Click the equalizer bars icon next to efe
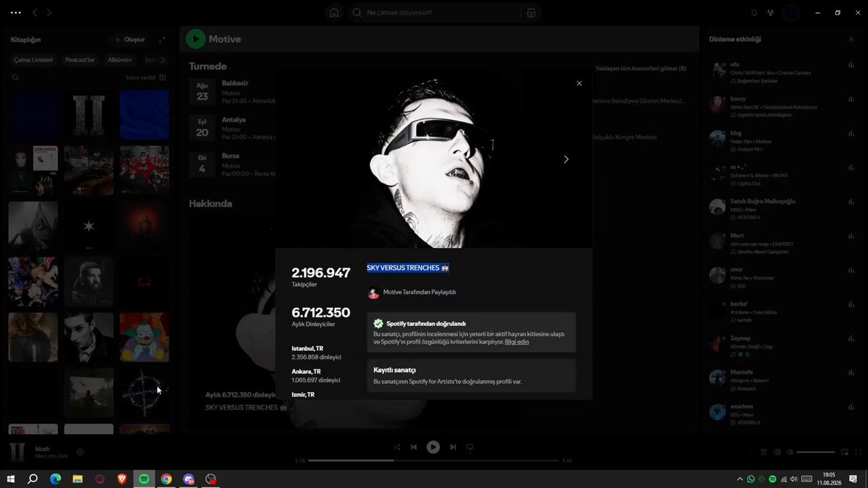The height and width of the screenshot is (488, 868). click(851, 64)
